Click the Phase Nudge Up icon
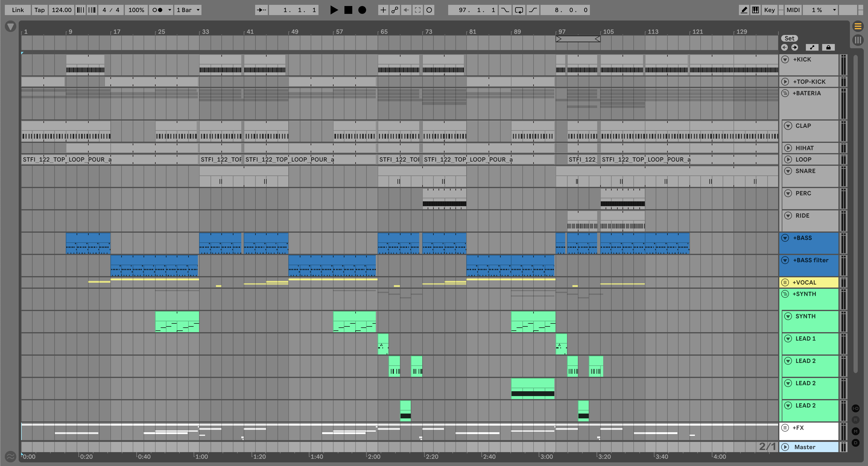 92,10
